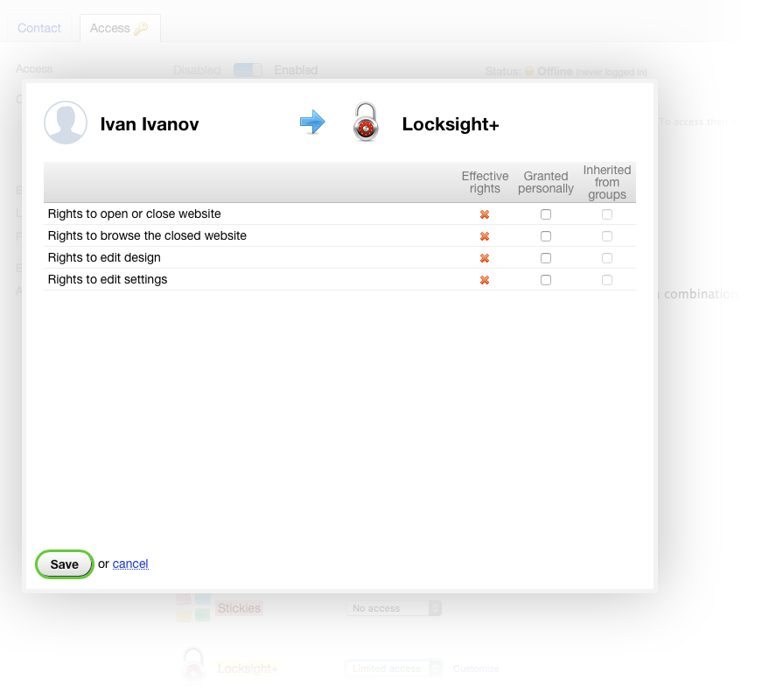
Task: Grant personally the right to browse closed website
Action: click(546, 236)
